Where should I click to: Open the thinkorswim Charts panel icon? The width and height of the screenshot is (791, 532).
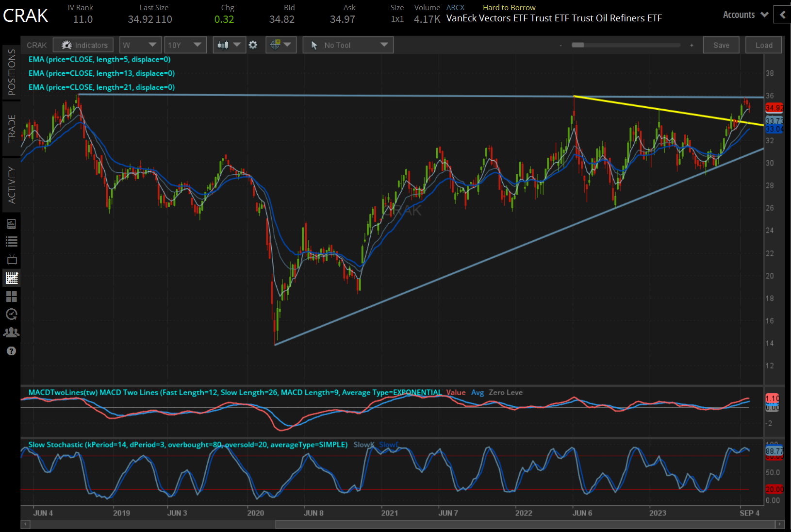[12, 278]
